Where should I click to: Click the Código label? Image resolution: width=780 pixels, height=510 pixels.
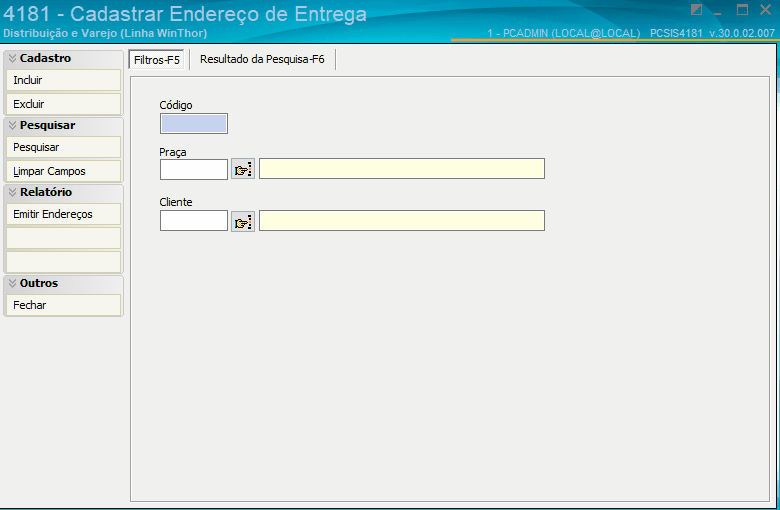click(x=176, y=105)
